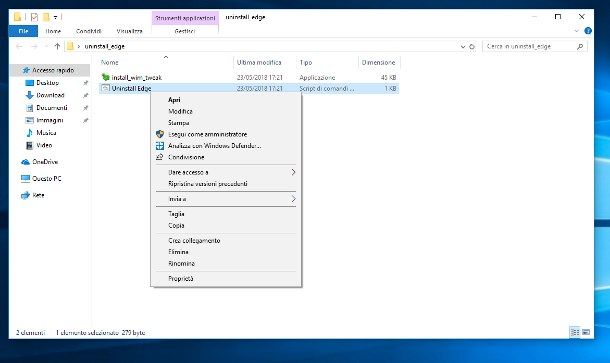Viewport: 610px width, 363px height.
Task: Click the share icon beside Condivisione
Action: [x=160, y=157]
